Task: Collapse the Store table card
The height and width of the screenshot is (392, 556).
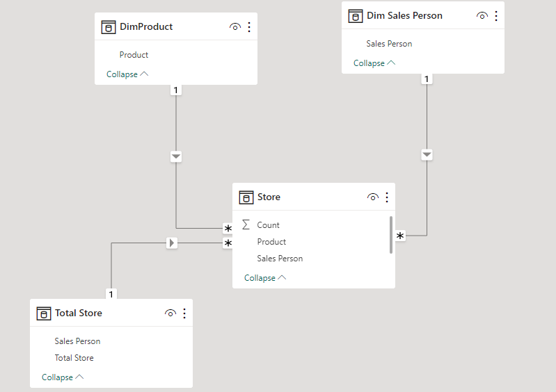Action: [265, 278]
